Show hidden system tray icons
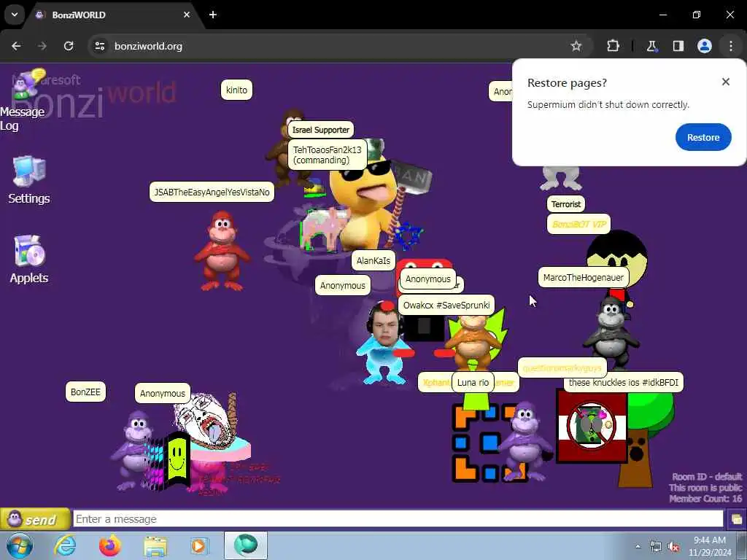The height and width of the screenshot is (560, 747). tap(638, 547)
